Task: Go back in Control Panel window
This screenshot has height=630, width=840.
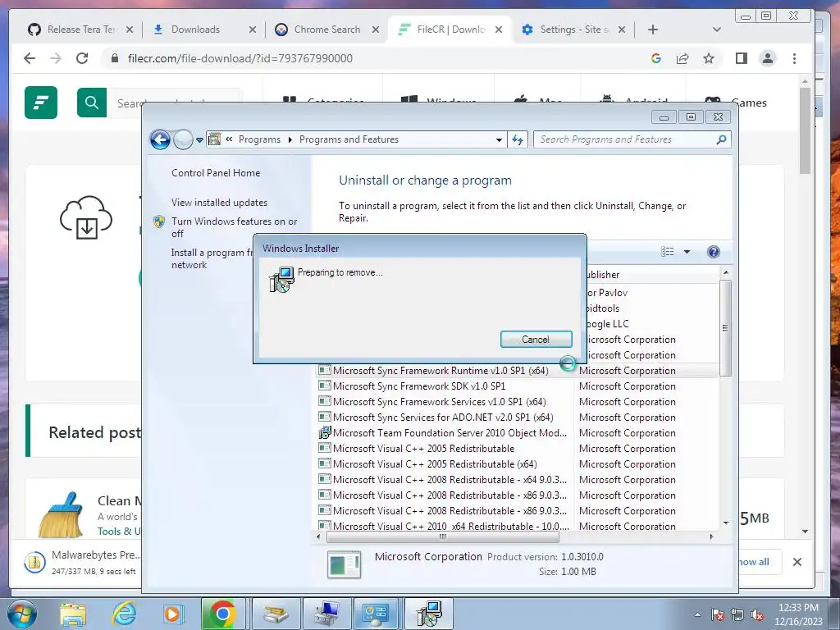Action: click(160, 139)
